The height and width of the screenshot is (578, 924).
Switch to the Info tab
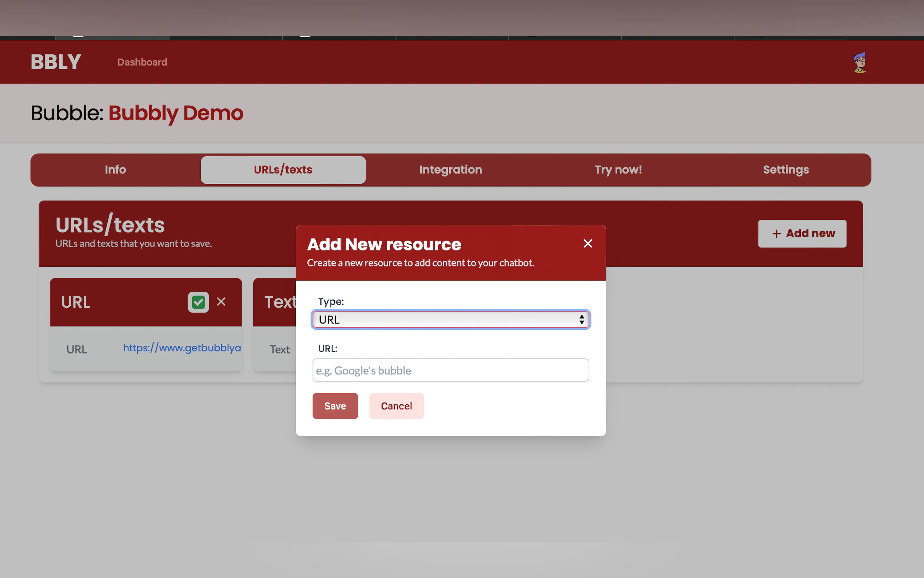(115, 170)
